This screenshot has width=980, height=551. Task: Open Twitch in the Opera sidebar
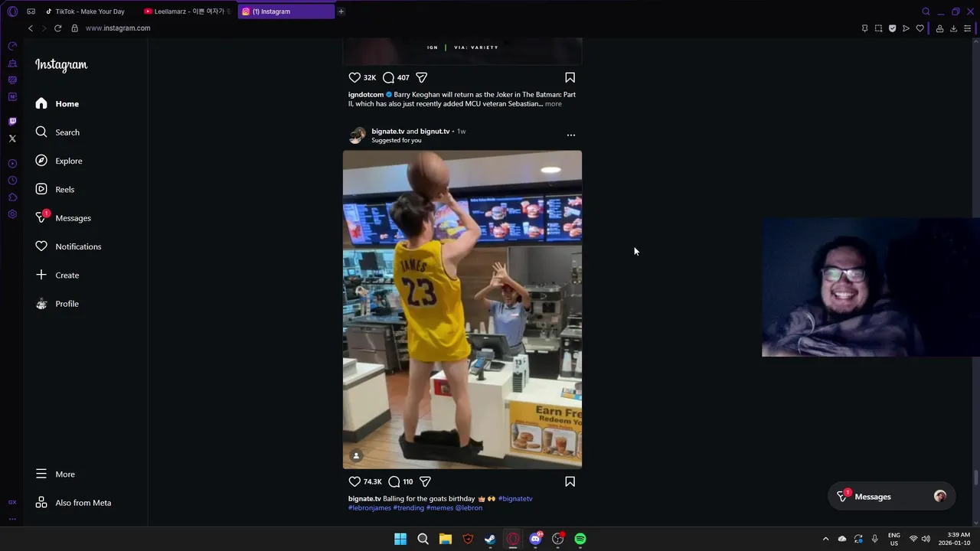point(12,121)
